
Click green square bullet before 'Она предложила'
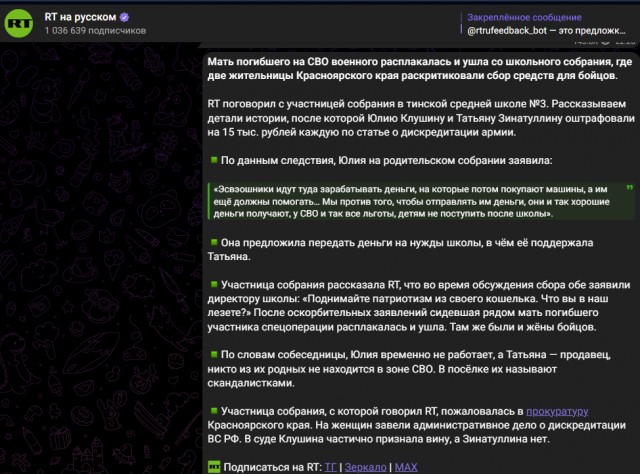(x=213, y=242)
